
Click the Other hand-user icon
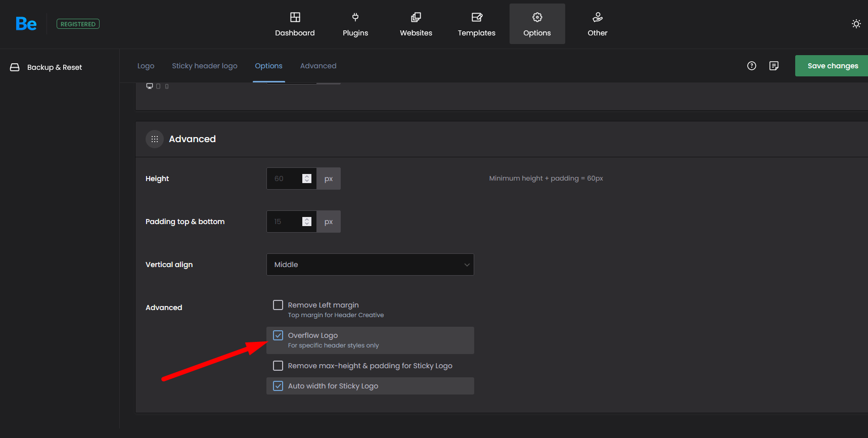598,17
